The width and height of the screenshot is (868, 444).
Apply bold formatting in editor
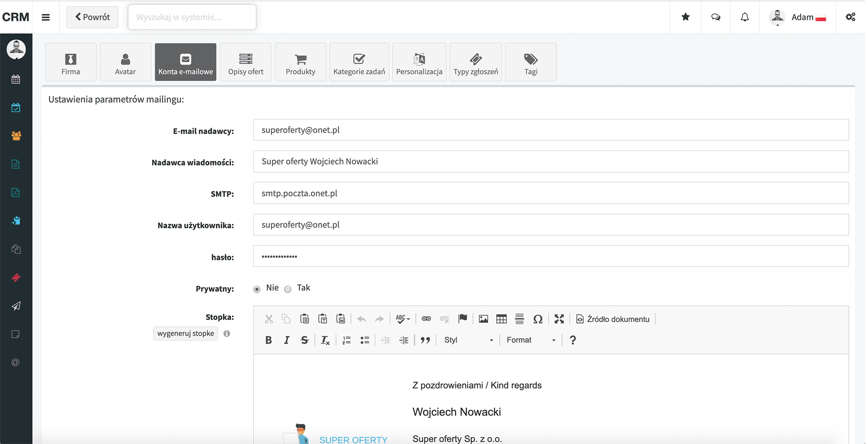(269, 340)
